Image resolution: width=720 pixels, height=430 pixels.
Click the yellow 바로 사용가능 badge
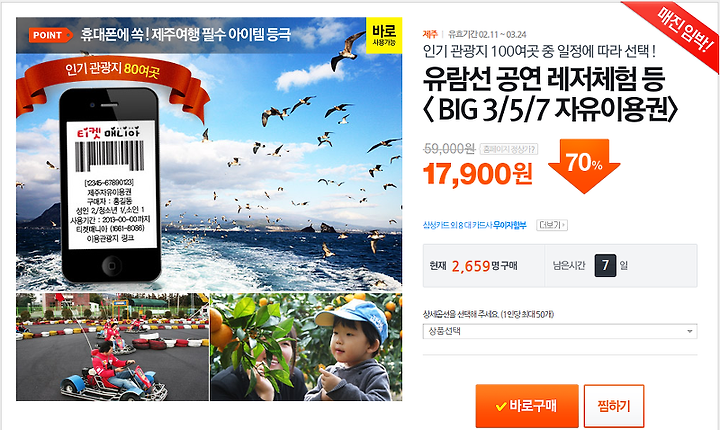pyautogui.click(x=384, y=35)
